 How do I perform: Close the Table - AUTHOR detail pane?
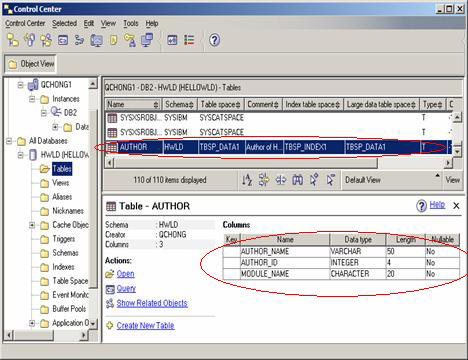(x=456, y=206)
